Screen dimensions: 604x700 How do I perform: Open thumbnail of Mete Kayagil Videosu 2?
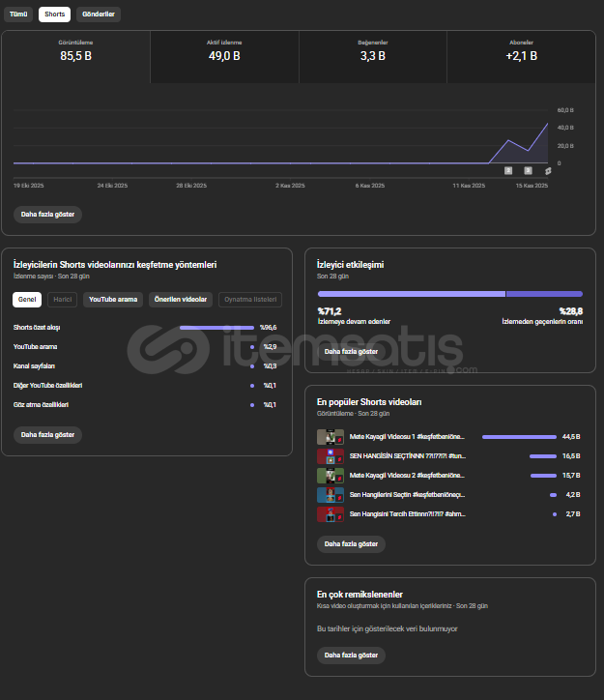[x=331, y=476]
